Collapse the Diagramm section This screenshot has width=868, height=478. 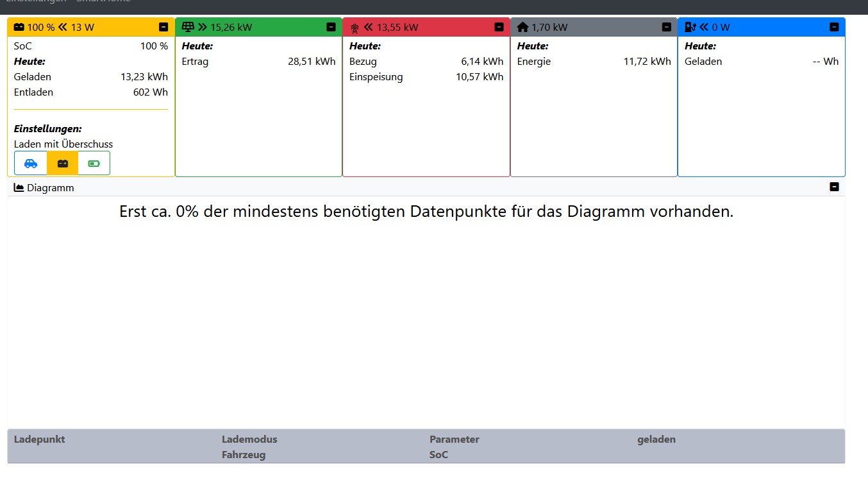[834, 187]
